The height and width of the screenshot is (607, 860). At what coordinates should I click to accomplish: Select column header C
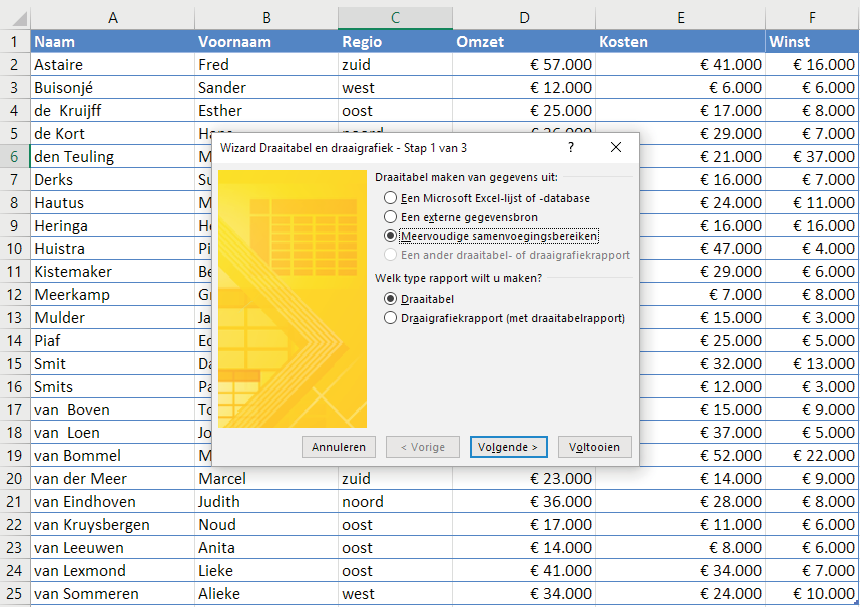click(x=394, y=17)
